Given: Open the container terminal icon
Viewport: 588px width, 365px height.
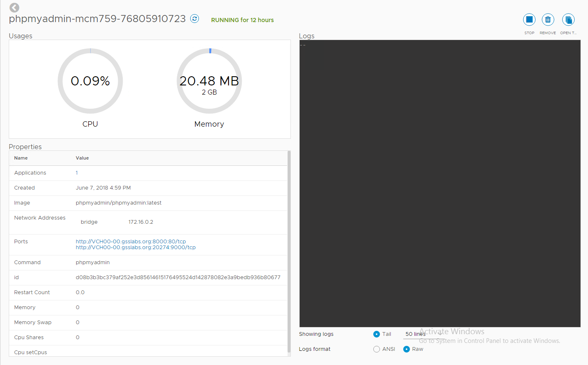Looking at the screenshot, I should pos(568,20).
